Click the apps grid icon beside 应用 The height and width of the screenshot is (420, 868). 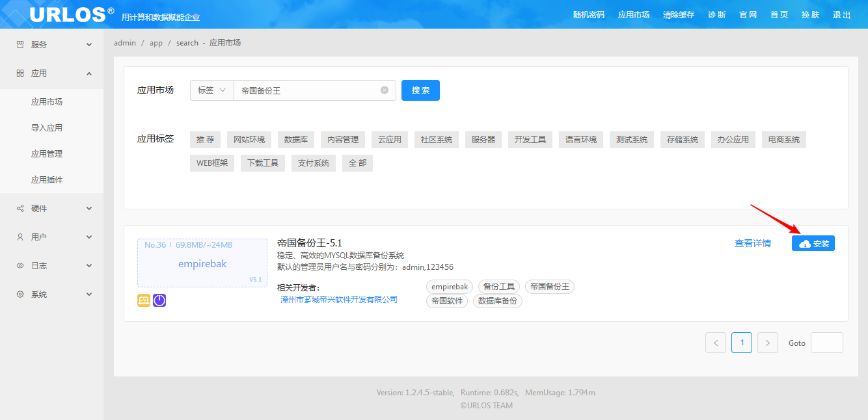click(x=20, y=73)
